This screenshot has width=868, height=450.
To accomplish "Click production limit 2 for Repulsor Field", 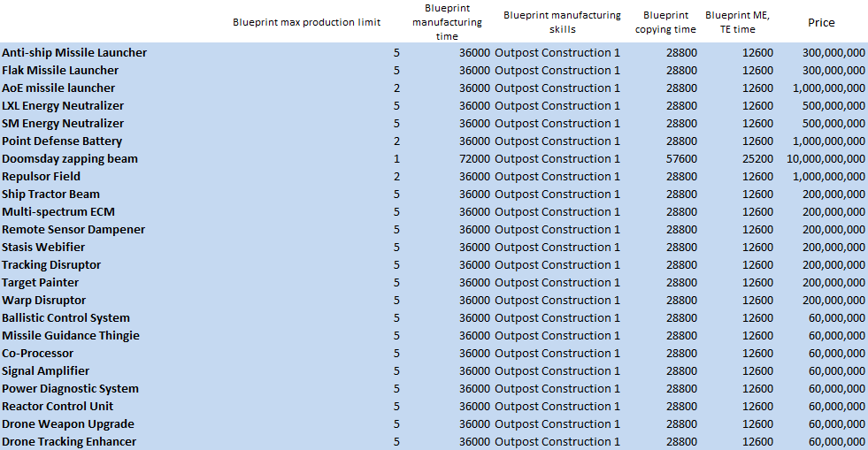I will pyautogui.click(x=396, y=176).
